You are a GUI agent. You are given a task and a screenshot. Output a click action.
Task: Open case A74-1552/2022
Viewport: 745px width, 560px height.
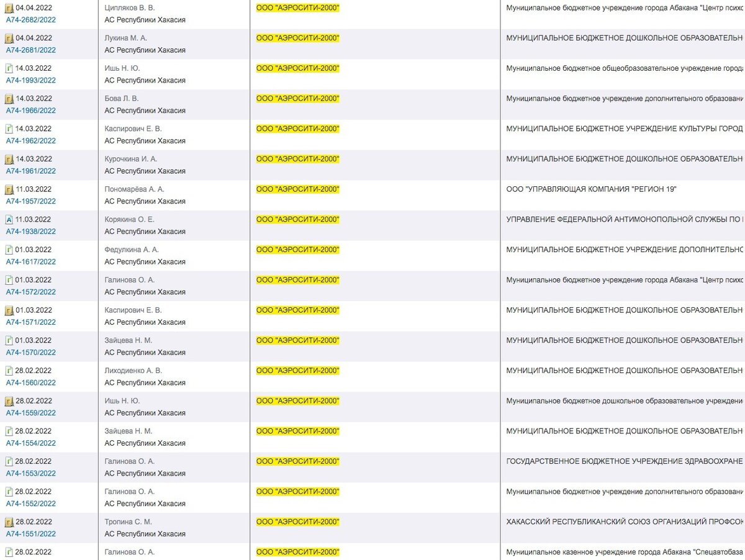pos(31,504)
